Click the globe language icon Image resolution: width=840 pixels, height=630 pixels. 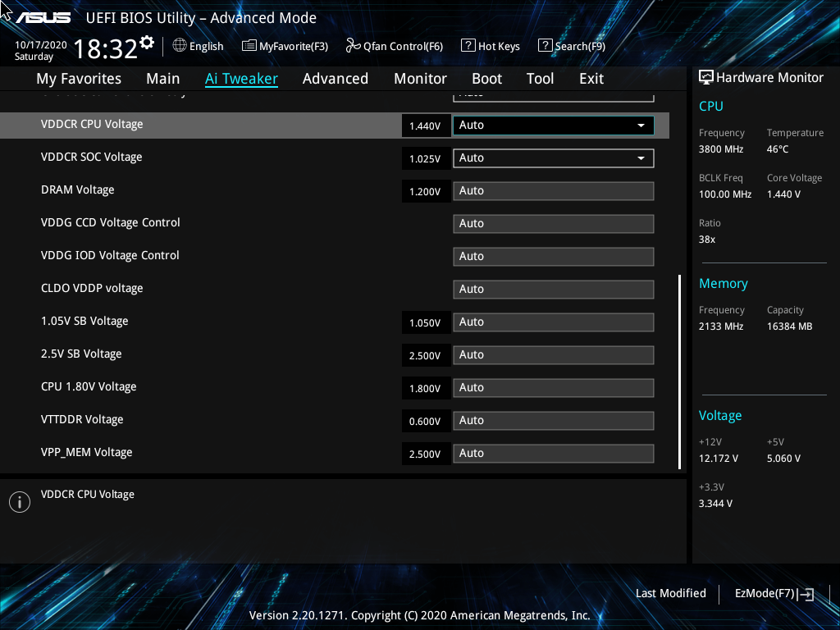pyautogui.click(x=180, y=46)
